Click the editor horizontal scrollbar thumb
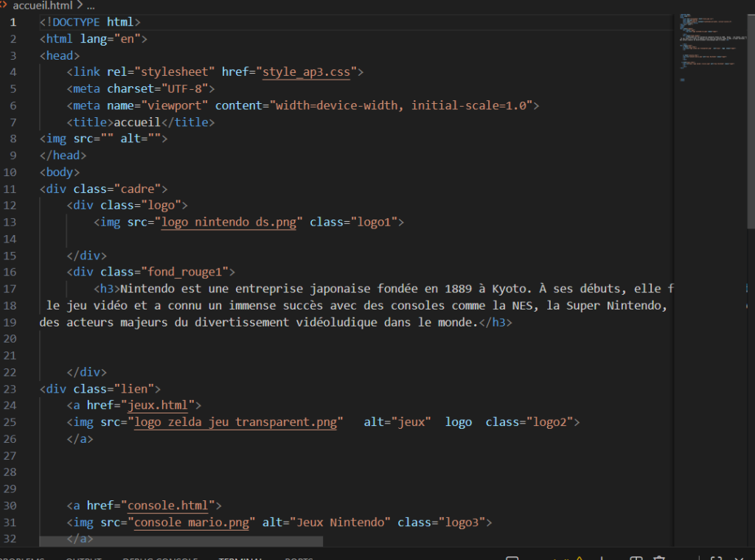This screenshot has width=755, height=560. (x=181, y=541)
